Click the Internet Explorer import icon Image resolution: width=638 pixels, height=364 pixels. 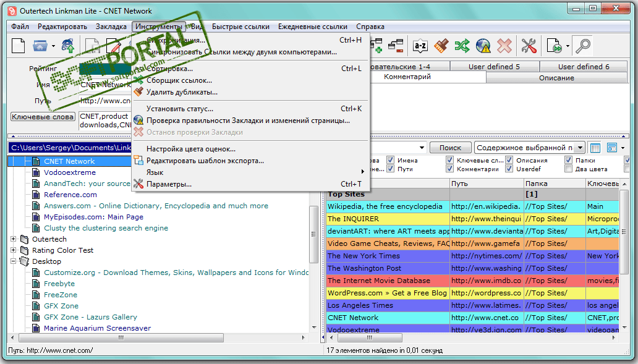pos(68,46)
